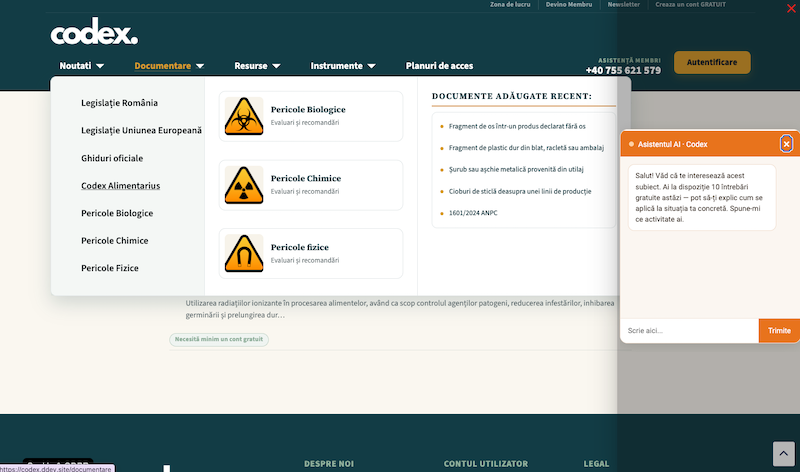This screenshot has height=472, width=800.
Task: Click the Codex logo
Action: coord(94,32)
